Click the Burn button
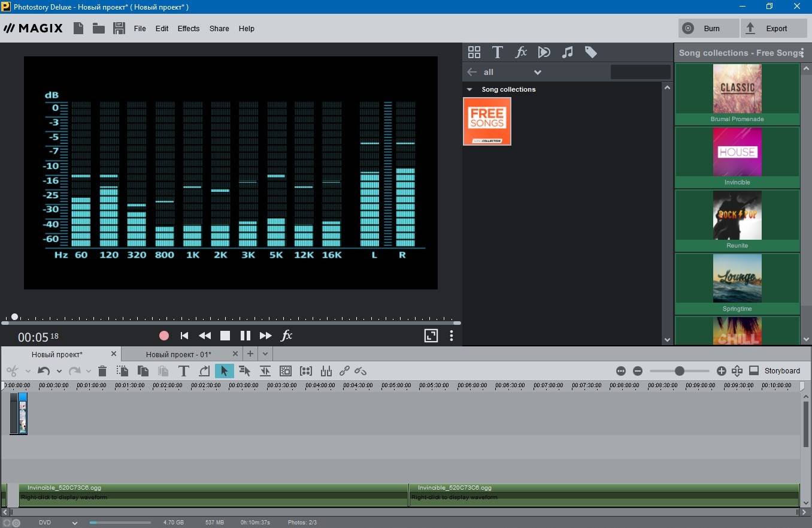Screen dimensions: 812x528 tap(709, 28)
